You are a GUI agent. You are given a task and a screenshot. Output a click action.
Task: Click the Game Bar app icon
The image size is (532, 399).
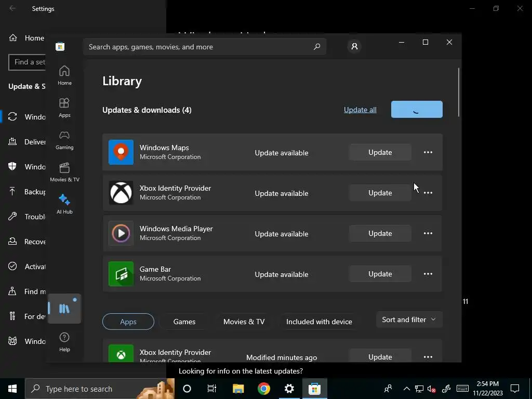[x=121, y=274]
